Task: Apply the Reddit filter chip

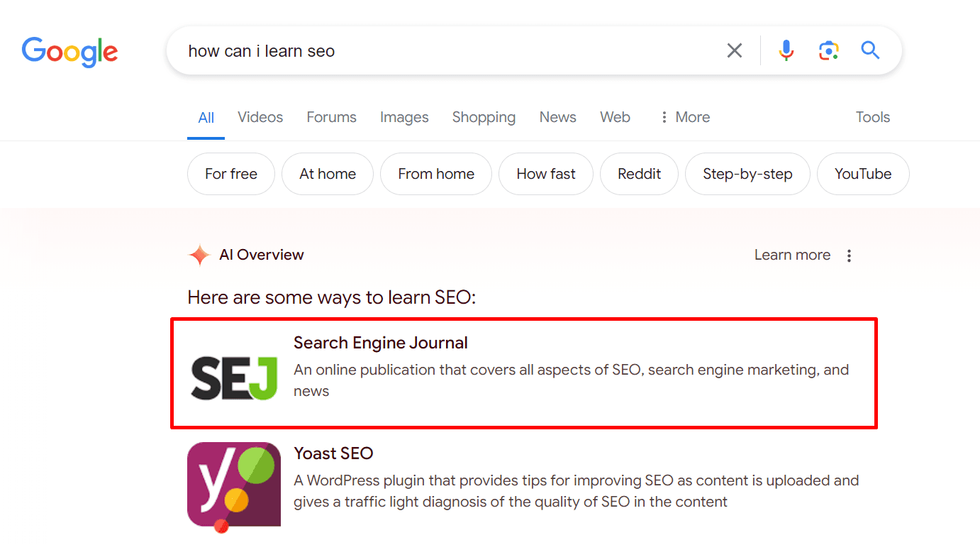Action: tap(640, 174)
